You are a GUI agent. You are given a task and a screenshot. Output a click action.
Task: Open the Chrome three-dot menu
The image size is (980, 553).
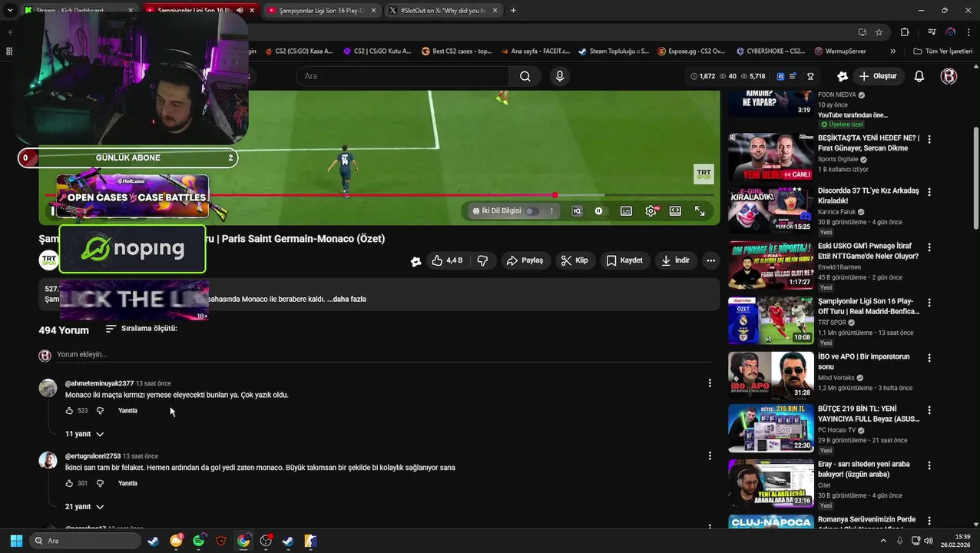968,31
